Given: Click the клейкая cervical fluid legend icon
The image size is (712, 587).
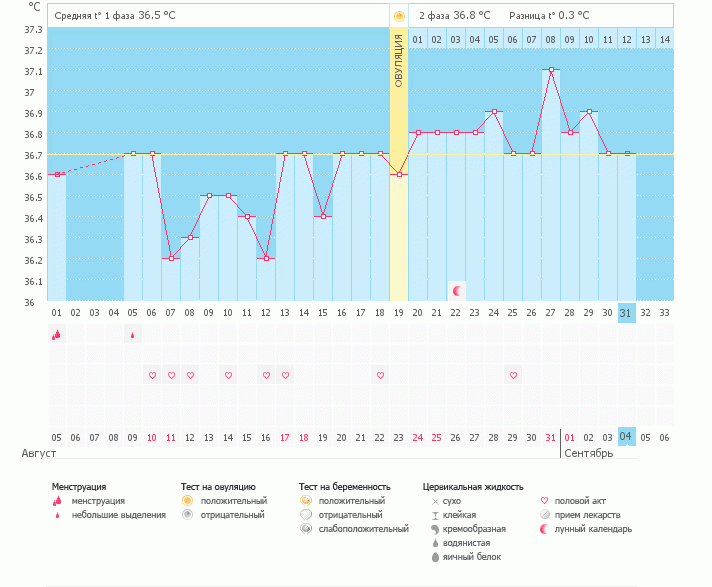Looking at the screenshot, I should 435,515.
